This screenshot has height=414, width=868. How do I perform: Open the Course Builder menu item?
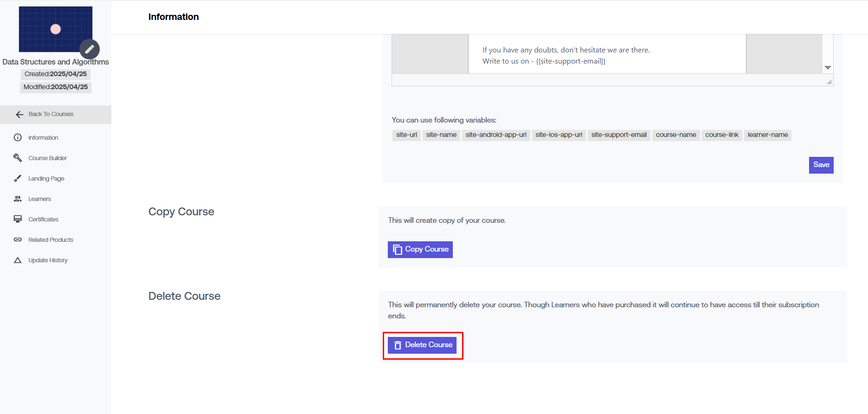click(x=47, y=158)
